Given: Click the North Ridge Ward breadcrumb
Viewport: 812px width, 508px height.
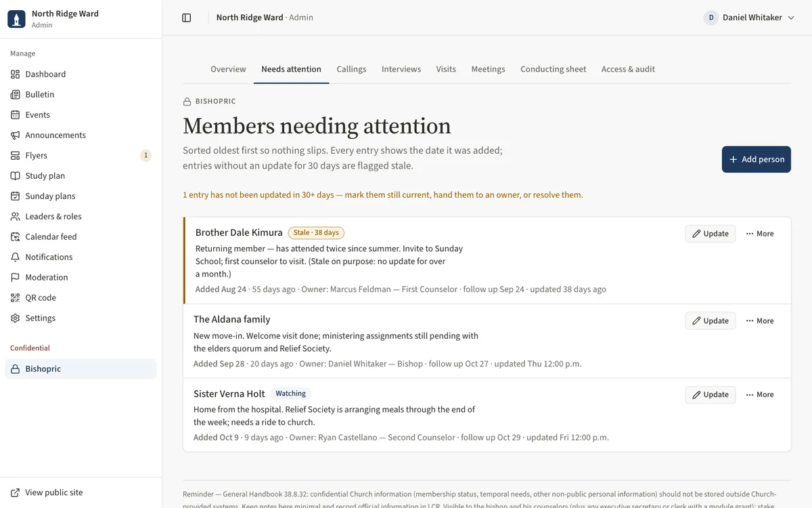Looking at the screenshot, I should pyautogui.click(x=250, y=18).
